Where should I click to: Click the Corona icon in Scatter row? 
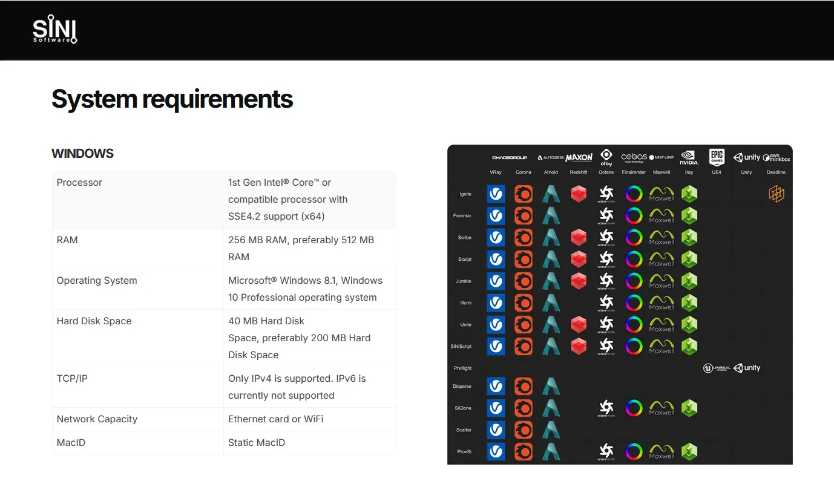[523, 430]
